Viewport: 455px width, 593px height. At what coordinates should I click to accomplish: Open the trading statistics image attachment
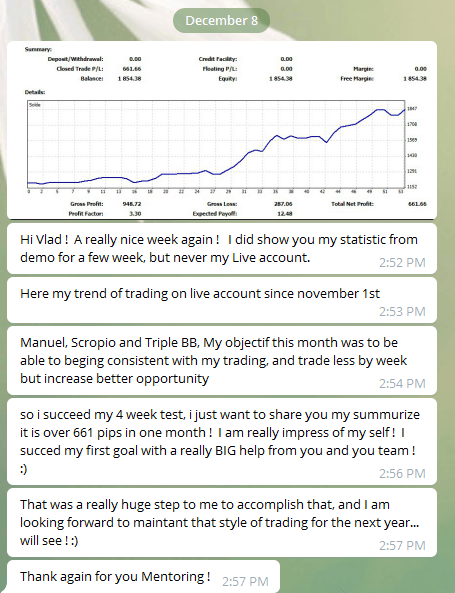222,130
